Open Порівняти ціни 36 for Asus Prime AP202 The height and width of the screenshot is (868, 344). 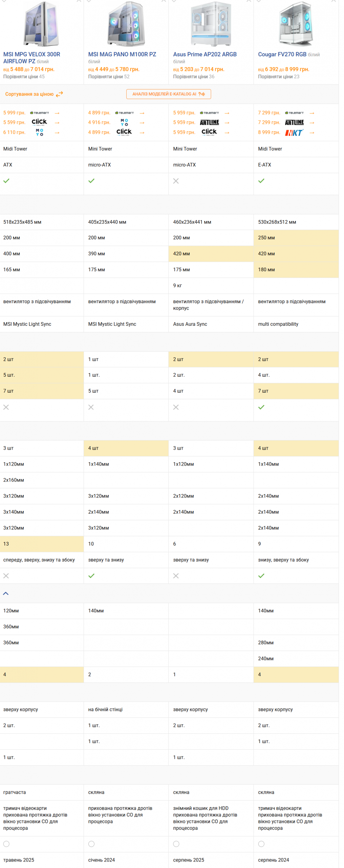(194, 77)
